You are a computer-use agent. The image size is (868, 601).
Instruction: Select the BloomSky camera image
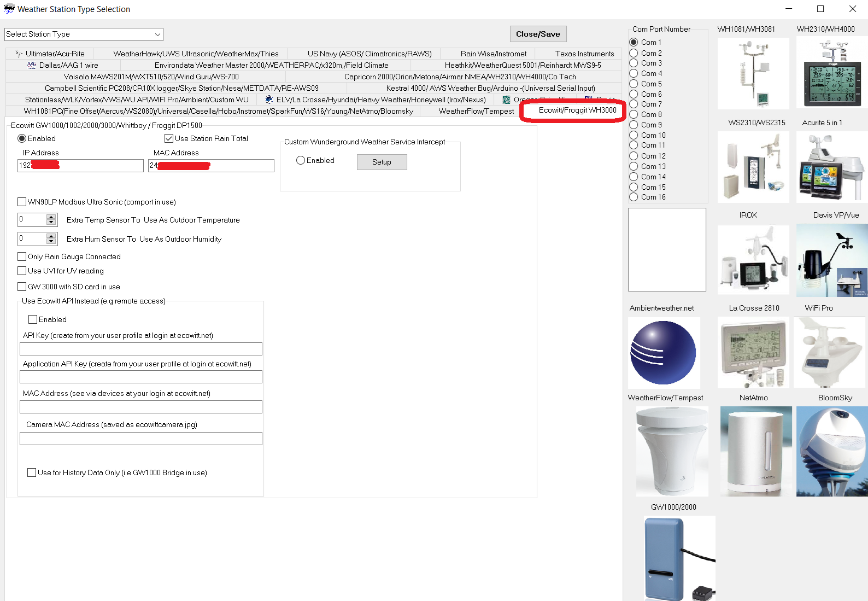click(831, 451)
